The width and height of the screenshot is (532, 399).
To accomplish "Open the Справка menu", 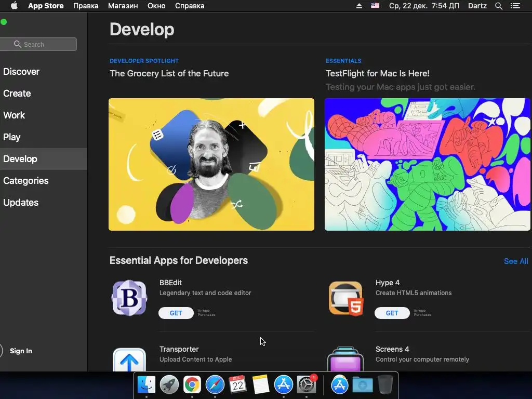I will pos(190,6).
